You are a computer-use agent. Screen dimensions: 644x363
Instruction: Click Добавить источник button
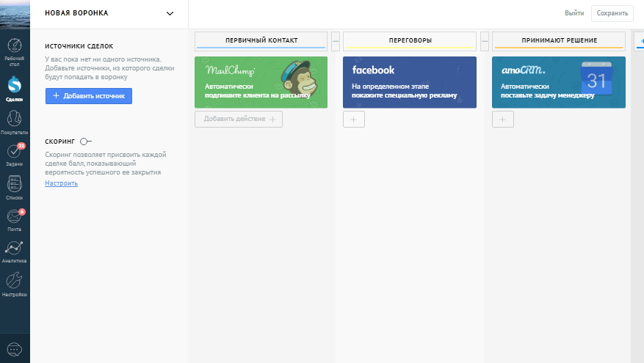89,95
